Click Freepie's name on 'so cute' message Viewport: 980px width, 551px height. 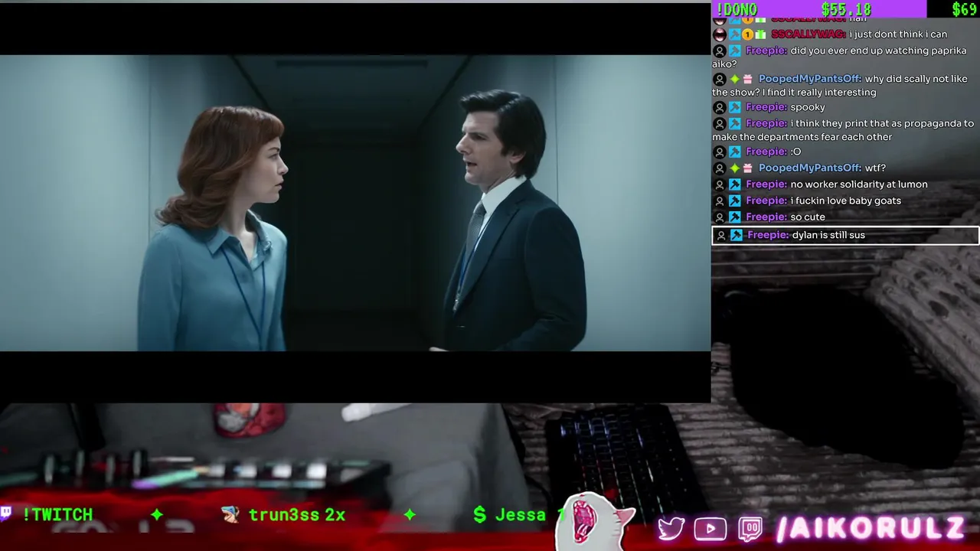coord(766,217)
